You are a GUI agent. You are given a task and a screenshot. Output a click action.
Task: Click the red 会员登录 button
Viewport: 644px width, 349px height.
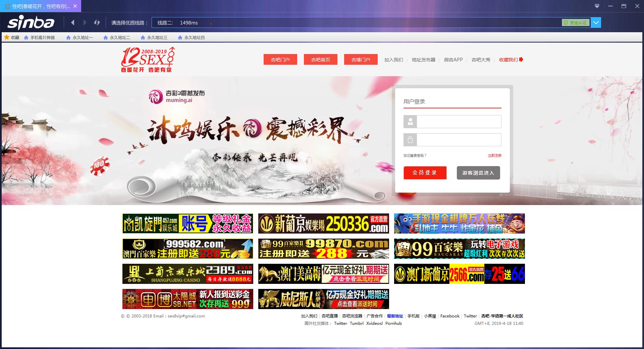(425, 173)
